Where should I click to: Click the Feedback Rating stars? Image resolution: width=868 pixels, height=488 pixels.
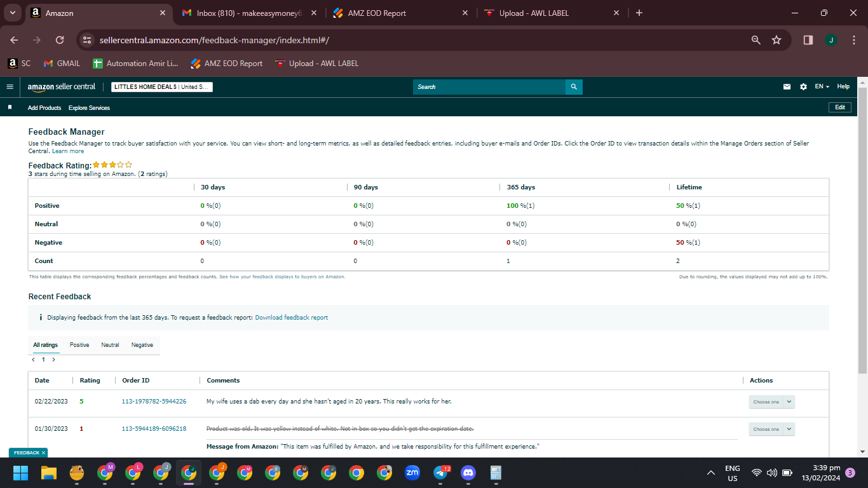pyautogui.click(x=112, y=165)
